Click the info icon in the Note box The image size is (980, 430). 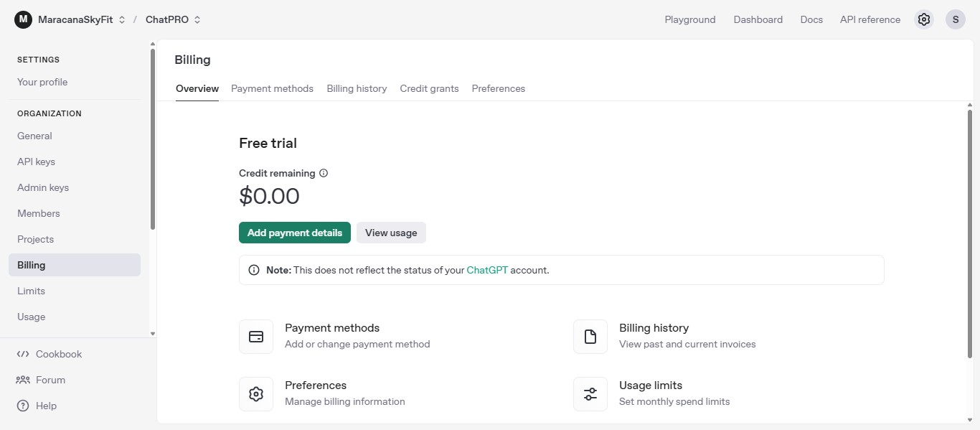click(254, 270)
